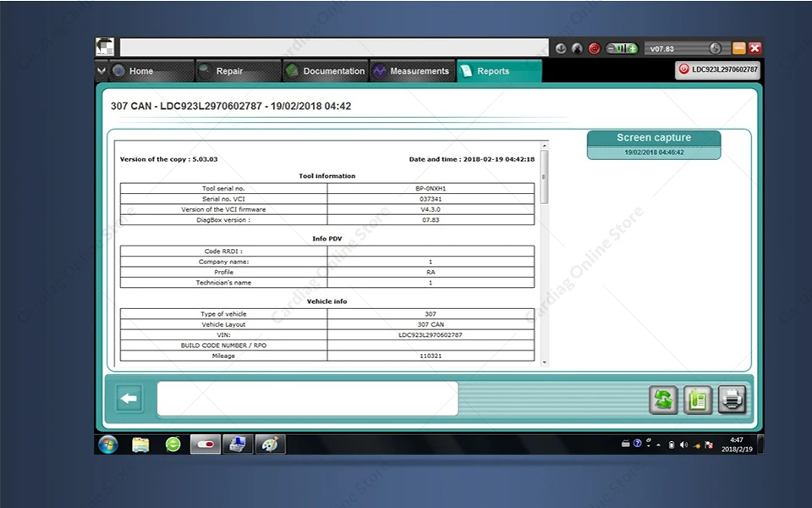Click the green refresh arrows button
812x508 pixels.
663,400
